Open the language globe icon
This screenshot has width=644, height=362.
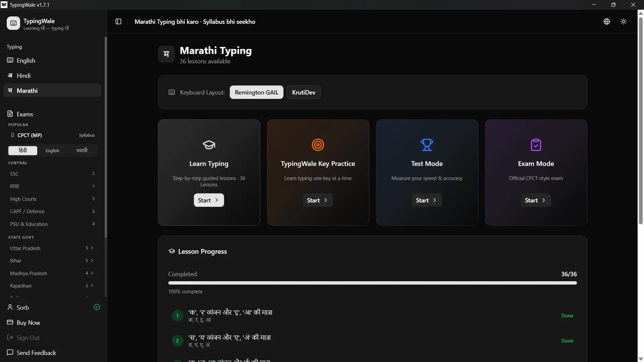tap(607, 21)
